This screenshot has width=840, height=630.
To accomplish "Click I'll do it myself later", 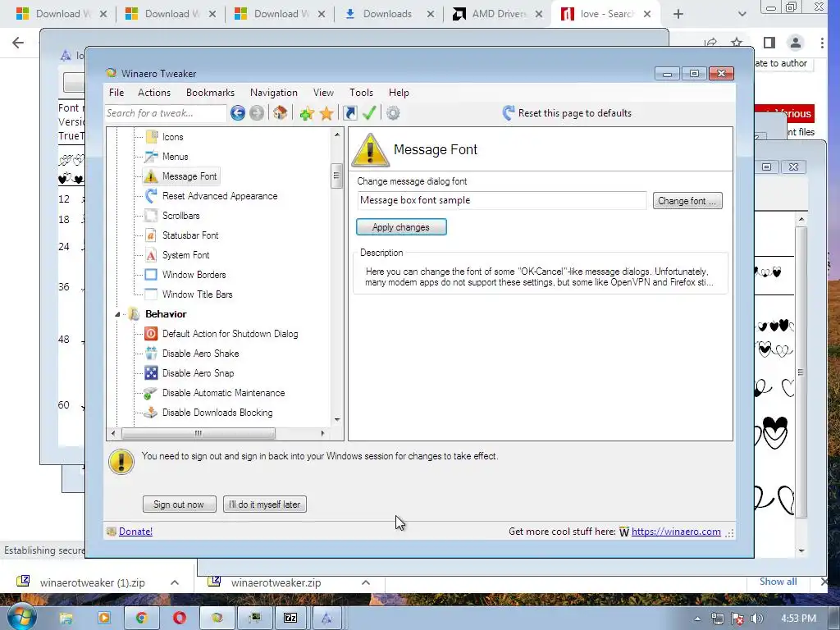I will [x=265, y=504].
